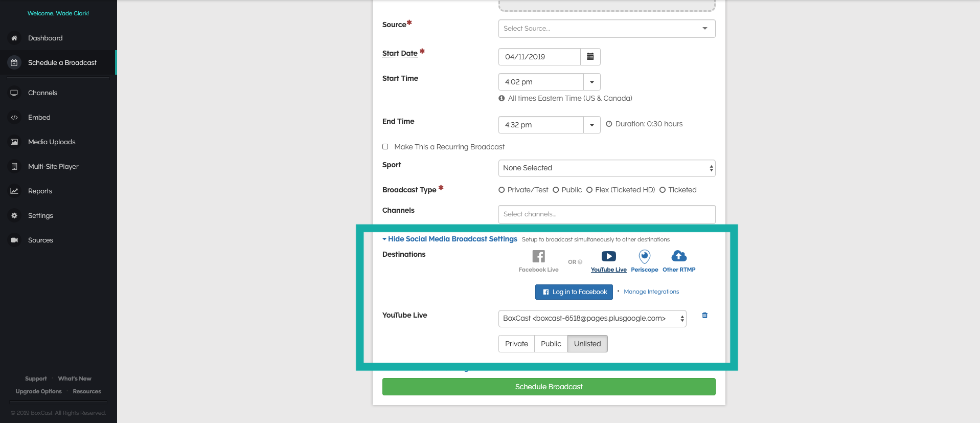Select Private/Test broadcast type
The image size is (980, 423).
tap(502, 190)
